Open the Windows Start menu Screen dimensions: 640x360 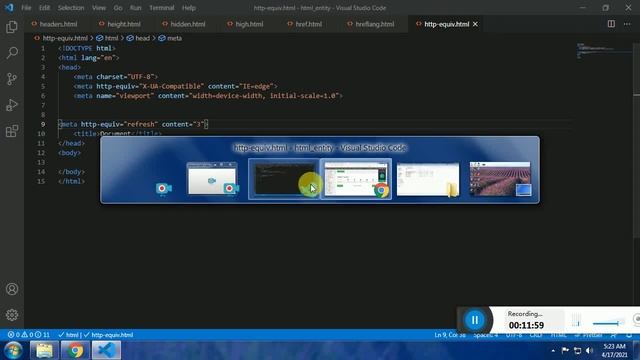point(13,350)
